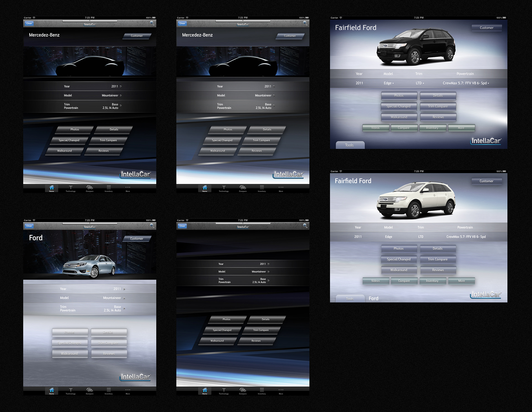Click Trim Compare on black-car Fairfield Ford screen
Viewport: 532px width, 412px height.
pyautogui.click(x=438, y=106)
